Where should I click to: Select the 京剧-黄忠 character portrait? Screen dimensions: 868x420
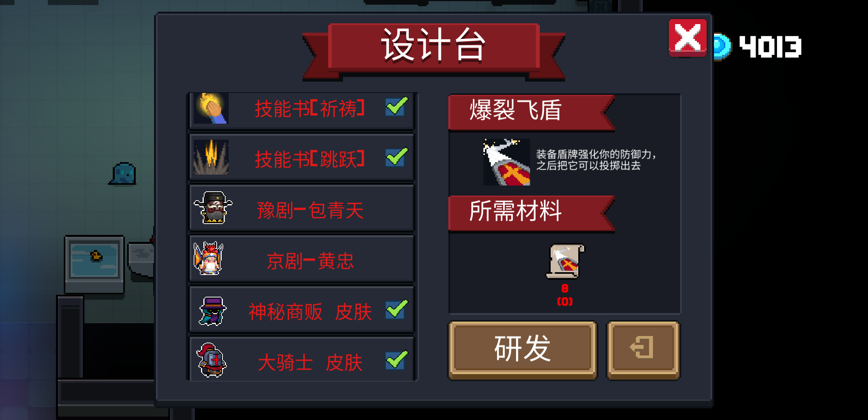click(209, 258)
